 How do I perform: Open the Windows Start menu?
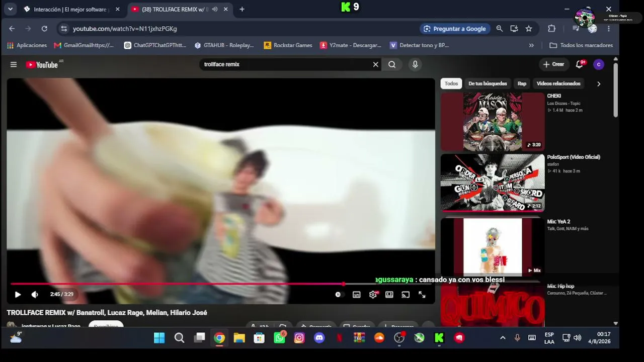pos(159,338)
